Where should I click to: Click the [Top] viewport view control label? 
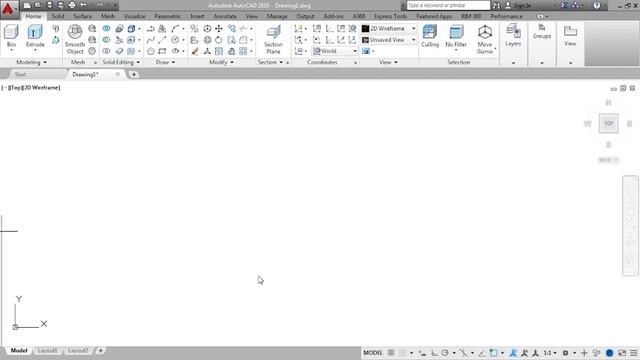(15, 88)
